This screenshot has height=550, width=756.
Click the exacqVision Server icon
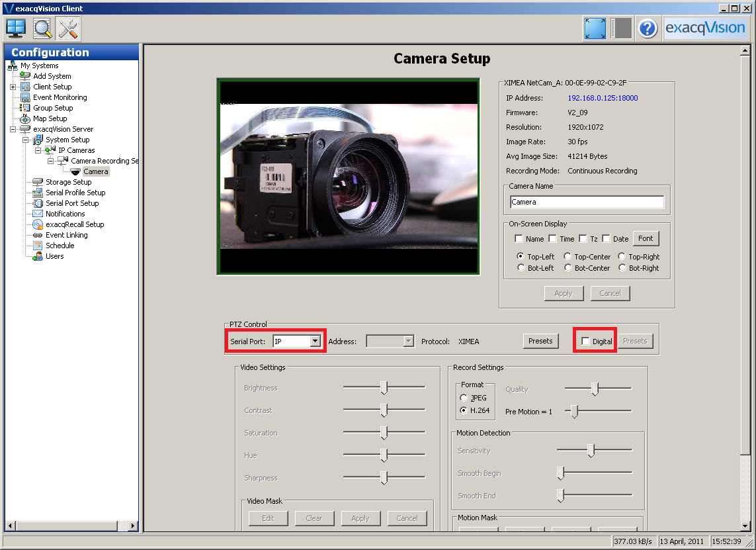tap(25, 129)
